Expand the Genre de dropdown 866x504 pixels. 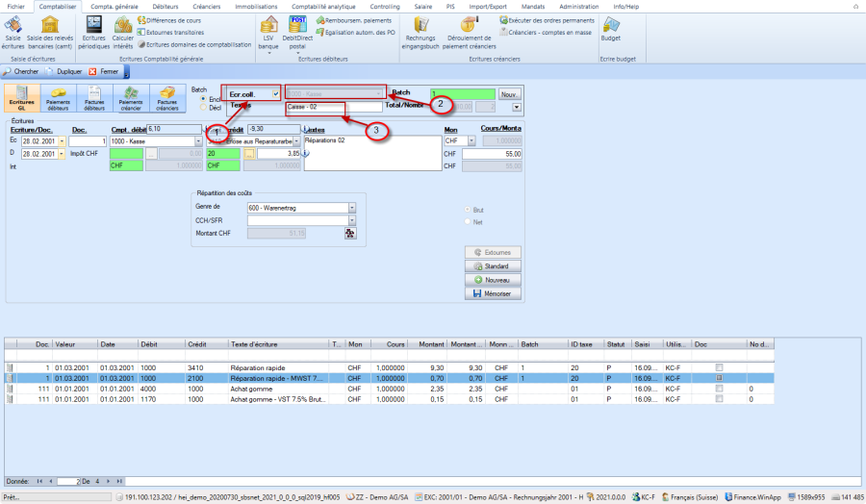pos(351,207)
